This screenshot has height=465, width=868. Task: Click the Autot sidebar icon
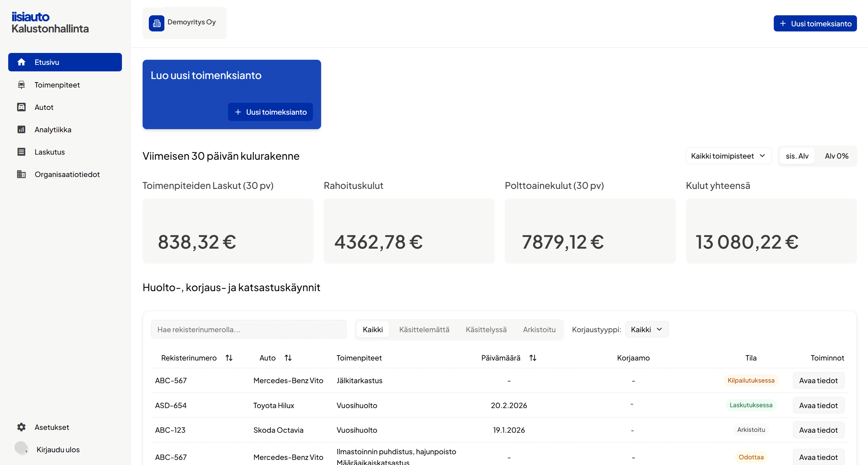[21, 107]
